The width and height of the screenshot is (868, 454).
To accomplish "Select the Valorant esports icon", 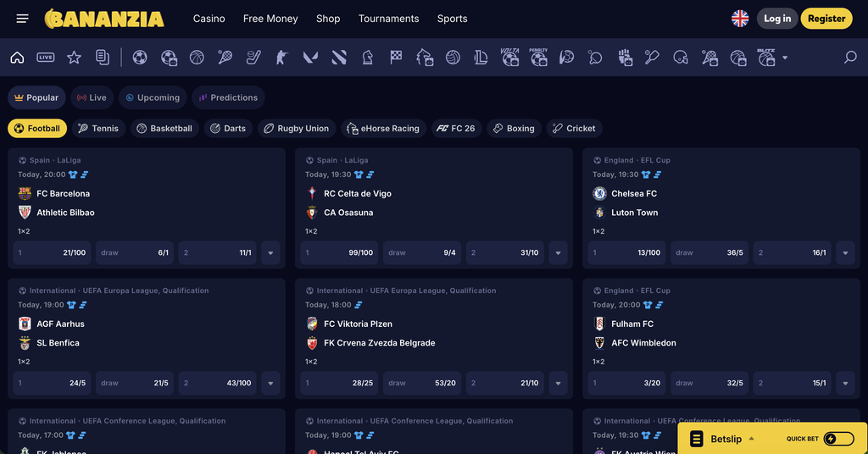I will point(310,58).
